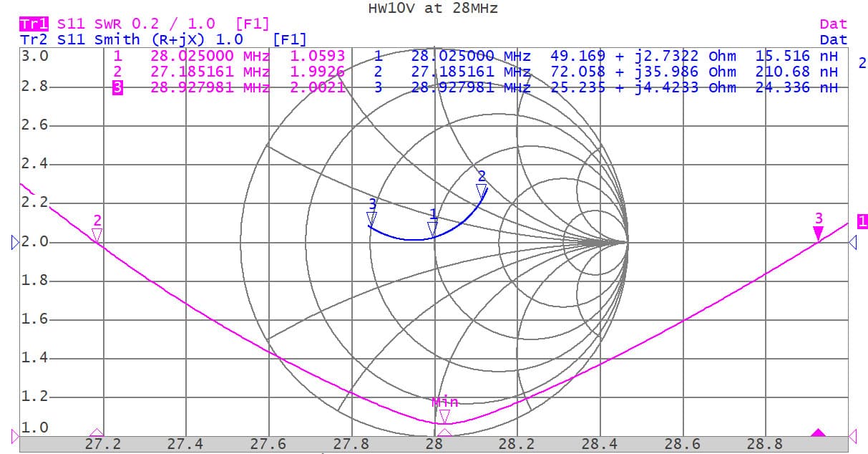Viewport: 868px width, 454px height.
Task: Click the blue marker 1 frequency 28.025000 MHz
Action: click(471, 56)
